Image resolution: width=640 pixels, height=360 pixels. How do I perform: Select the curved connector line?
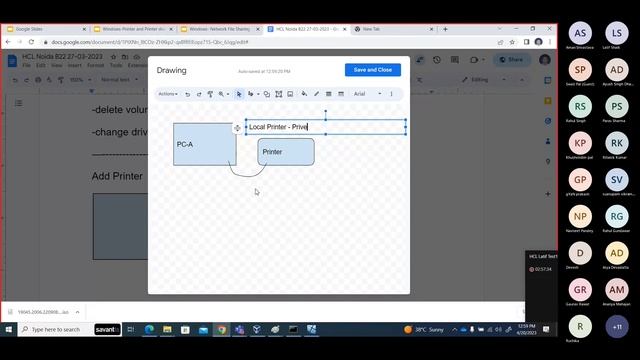[x=247, y=176]
